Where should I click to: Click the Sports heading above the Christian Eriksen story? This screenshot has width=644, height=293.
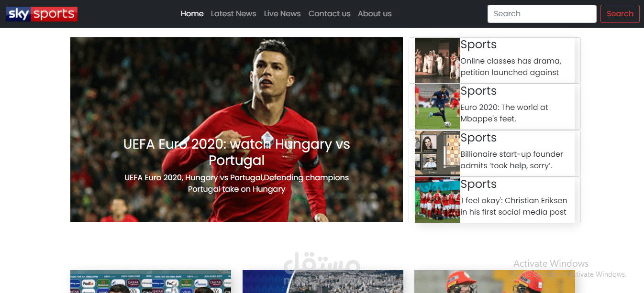coord(478,184)
